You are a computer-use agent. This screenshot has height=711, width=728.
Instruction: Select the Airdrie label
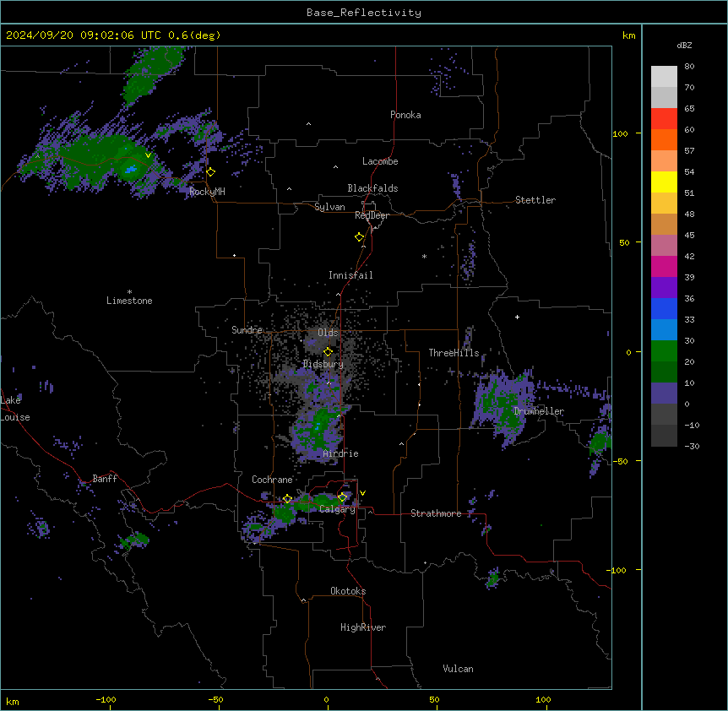click(340, 453)
